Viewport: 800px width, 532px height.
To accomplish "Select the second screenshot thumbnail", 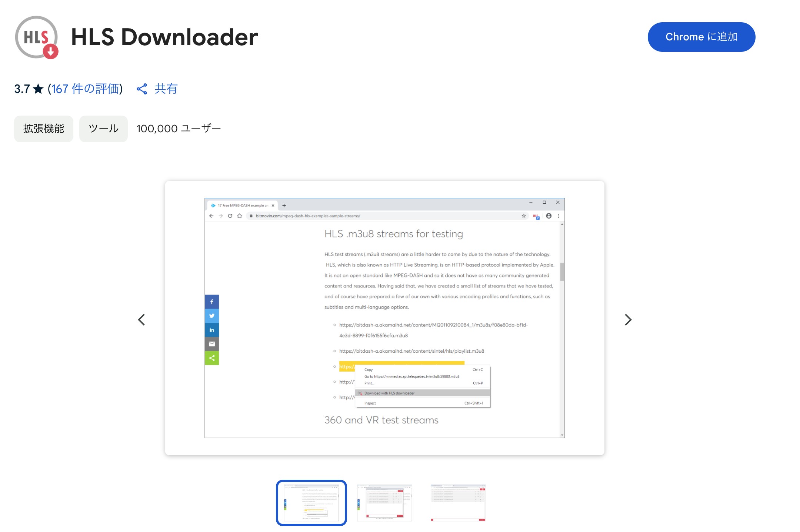I will tap(384, 503).
